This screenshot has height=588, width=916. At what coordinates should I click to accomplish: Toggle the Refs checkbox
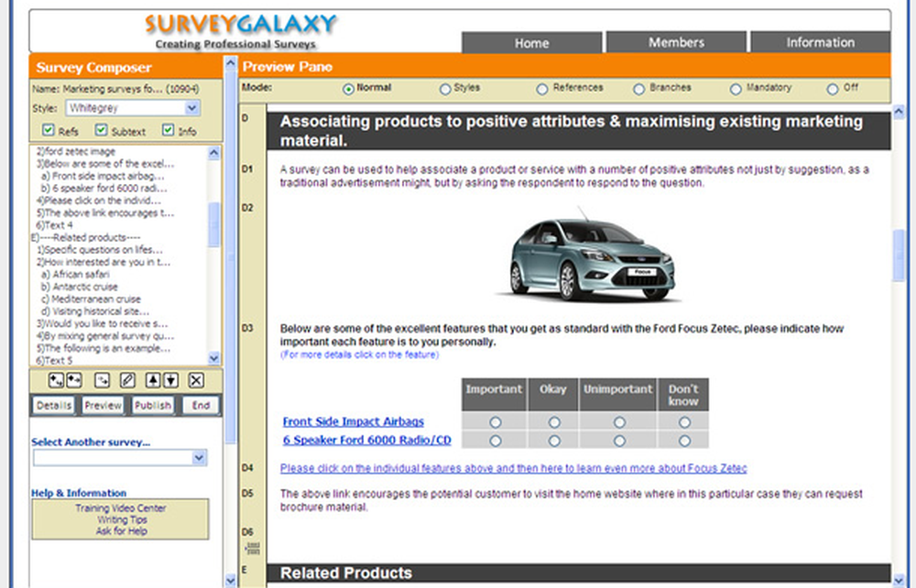[x=48, y=130]
